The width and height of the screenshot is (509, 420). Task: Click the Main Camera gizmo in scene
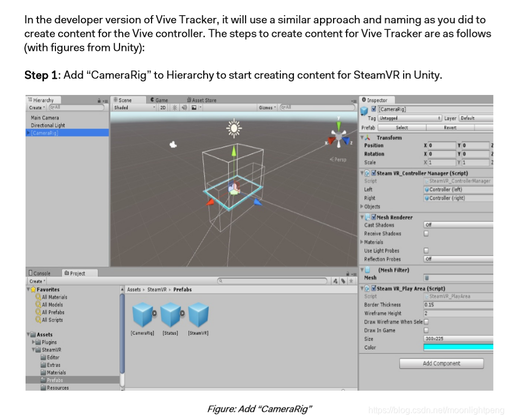[x=173, y=145]
